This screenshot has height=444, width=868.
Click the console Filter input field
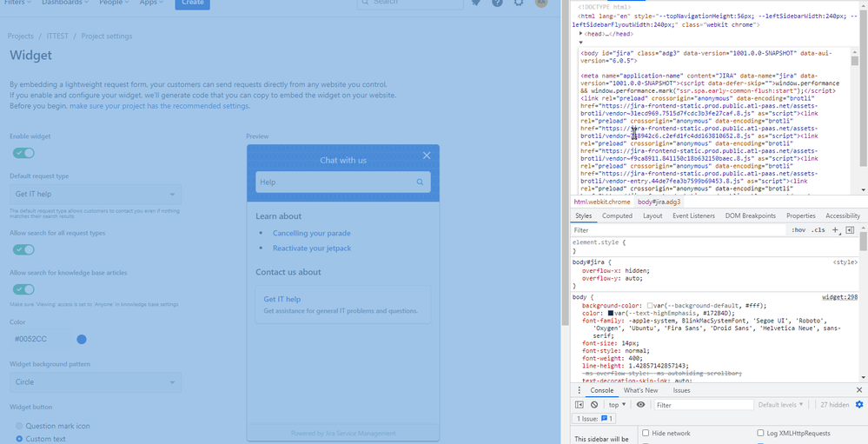coord(704,405)
